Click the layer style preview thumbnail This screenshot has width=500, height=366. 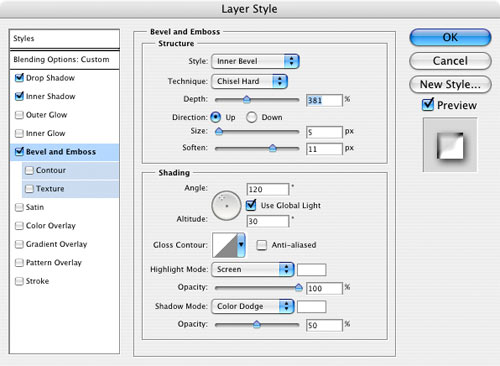point(450,145)
